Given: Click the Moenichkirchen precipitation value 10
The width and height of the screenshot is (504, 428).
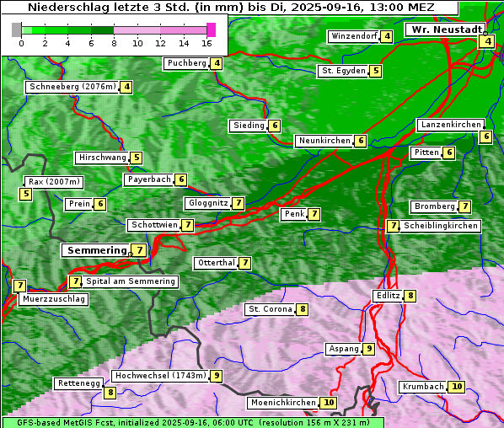Looking at the screenshot, I should click(x=328, y=403).
